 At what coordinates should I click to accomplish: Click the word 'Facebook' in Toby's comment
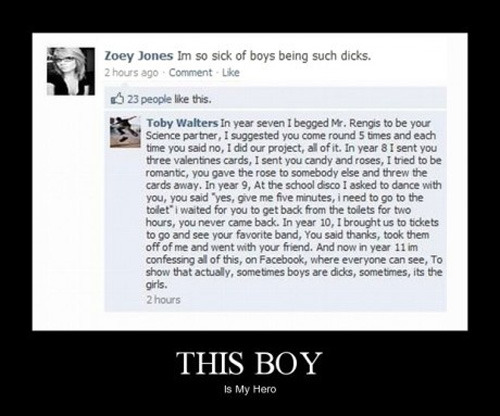pyautogui.click(x=282, y=260)
